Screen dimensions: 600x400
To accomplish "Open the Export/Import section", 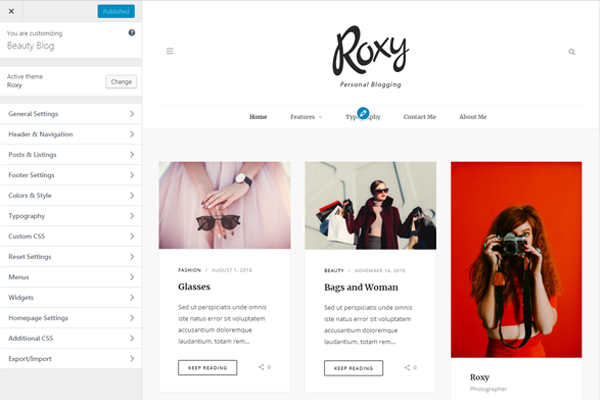I will click(x=71, y=359).
